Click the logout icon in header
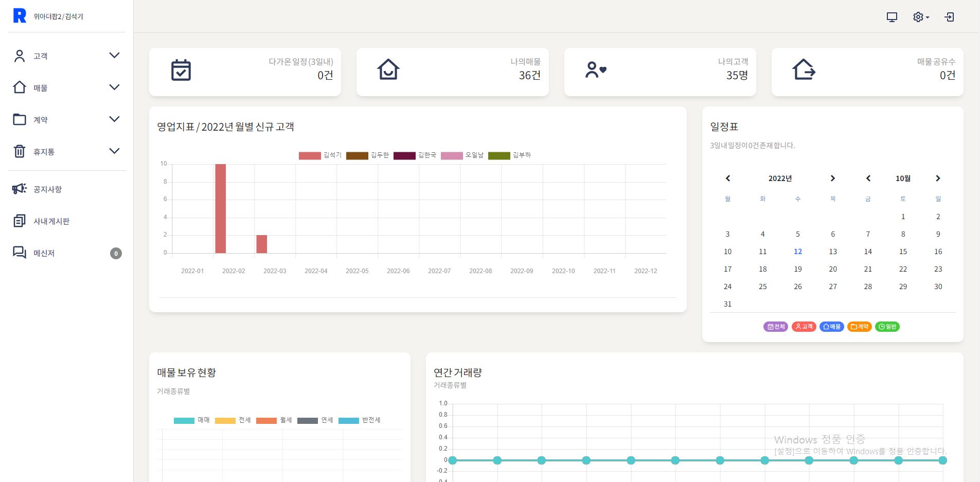980x482 pixels. pos(949,17)
